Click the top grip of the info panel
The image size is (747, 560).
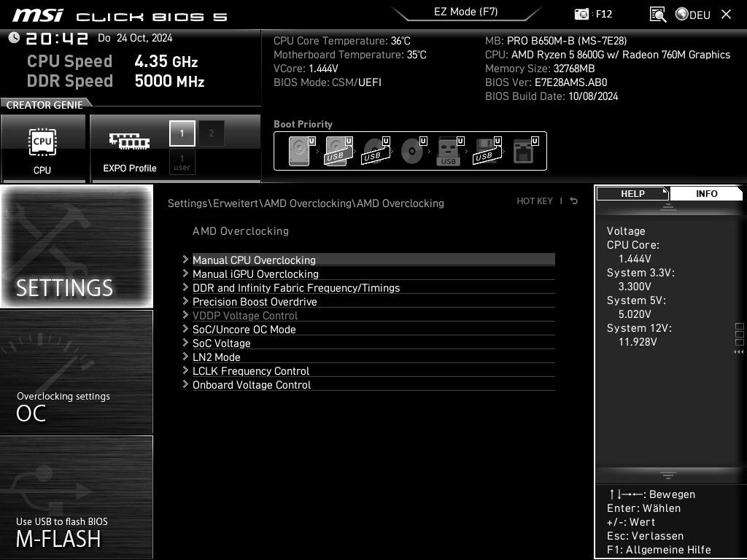668,206
